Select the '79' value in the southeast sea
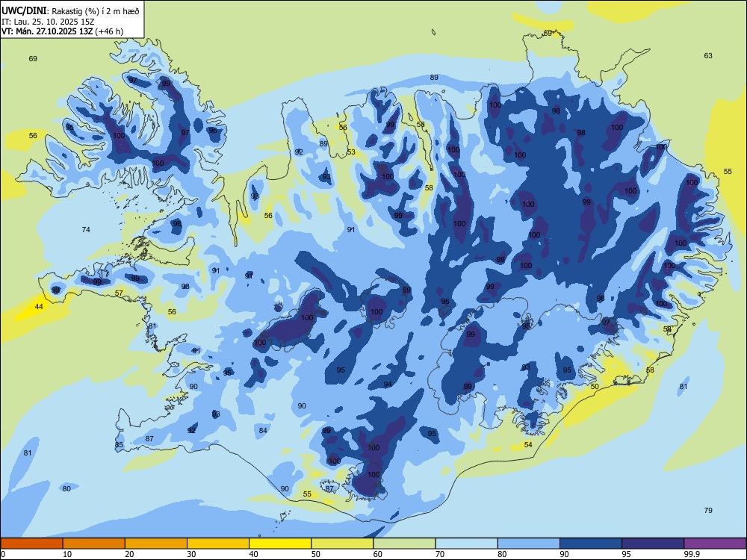Viewport: 747px width, 560px height. point(708,511)
